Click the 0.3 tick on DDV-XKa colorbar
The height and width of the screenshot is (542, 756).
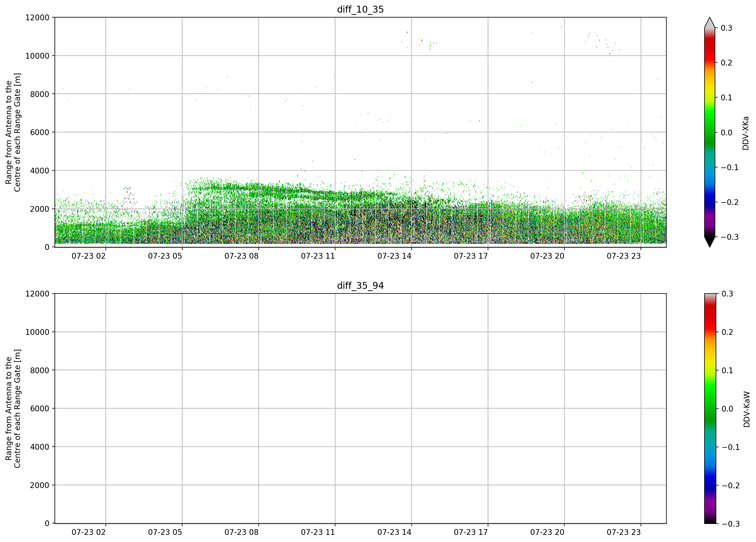point(726,28)
